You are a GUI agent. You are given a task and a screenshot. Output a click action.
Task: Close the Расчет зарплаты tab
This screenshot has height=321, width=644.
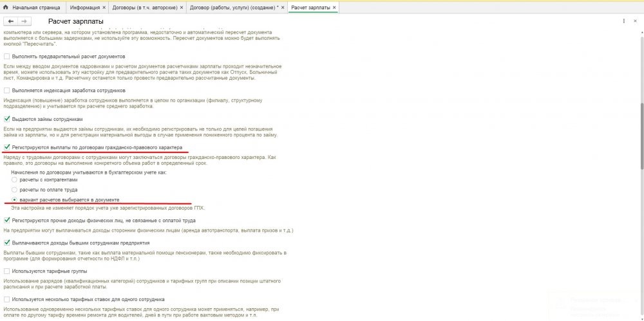334,7
